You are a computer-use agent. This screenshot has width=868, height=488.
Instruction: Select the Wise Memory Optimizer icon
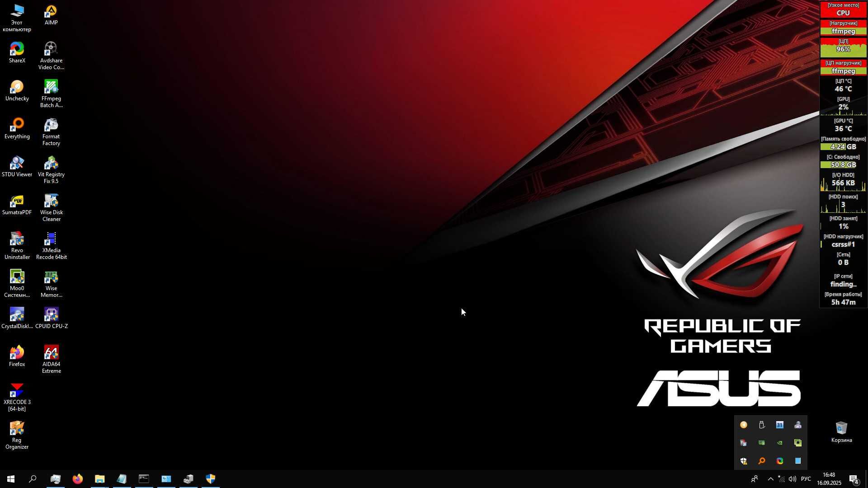tap(51, 284)
